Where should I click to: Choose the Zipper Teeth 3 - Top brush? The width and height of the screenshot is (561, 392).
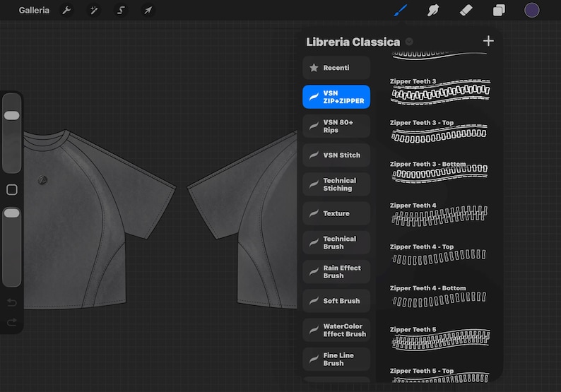(x=440, y=132)
